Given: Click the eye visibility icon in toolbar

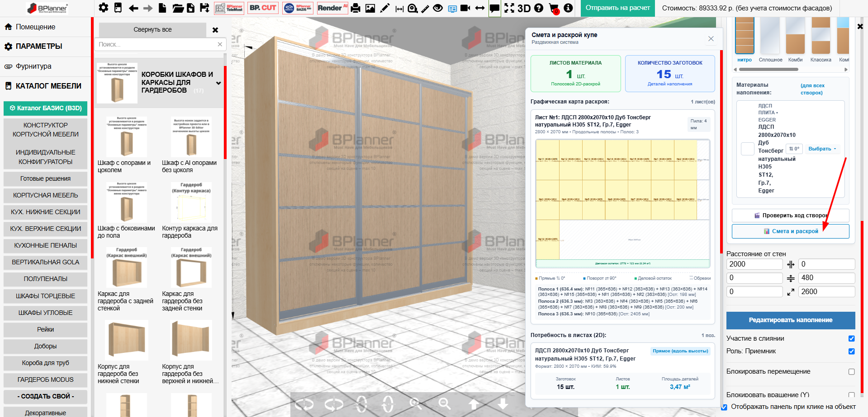Looking at the screenshot, I should pos(438,8).
